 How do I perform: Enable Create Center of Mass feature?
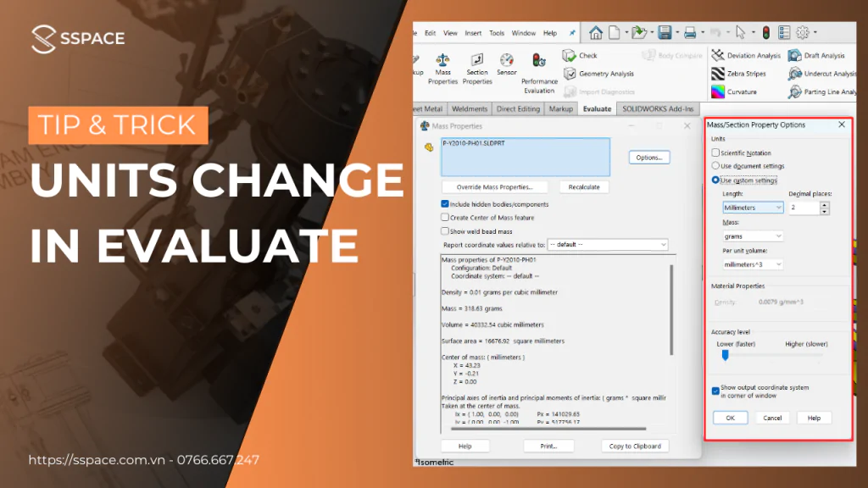(x=444, y=218)
